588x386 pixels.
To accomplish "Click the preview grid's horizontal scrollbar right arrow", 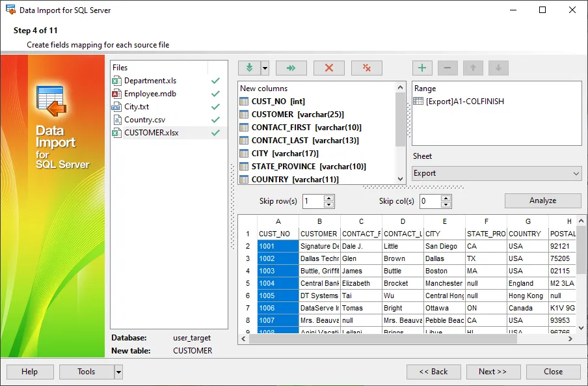I will pos(570,339).
